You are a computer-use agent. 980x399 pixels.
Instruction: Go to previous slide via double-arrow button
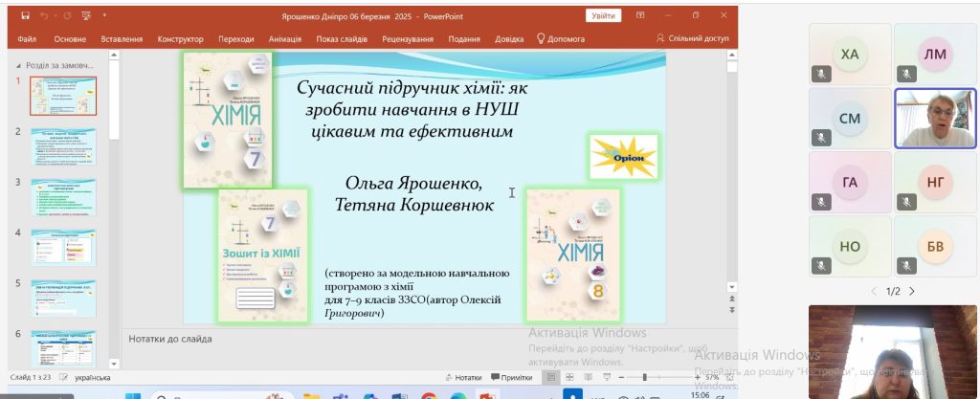tap(732, 299)
